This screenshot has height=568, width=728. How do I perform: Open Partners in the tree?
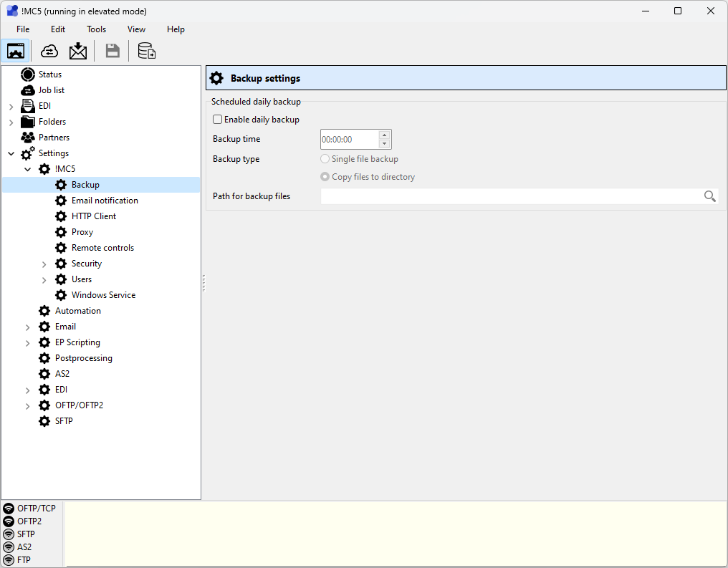pyautogui.click(x=54, y=138)
